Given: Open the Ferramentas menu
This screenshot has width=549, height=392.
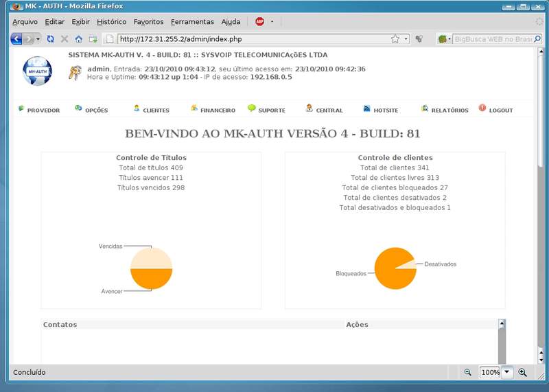Looking at the screenshot, I should [x=192, y=22].
